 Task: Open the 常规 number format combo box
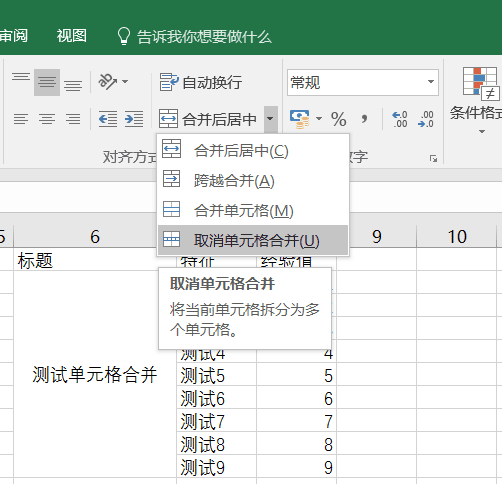[x=363, y=82]
